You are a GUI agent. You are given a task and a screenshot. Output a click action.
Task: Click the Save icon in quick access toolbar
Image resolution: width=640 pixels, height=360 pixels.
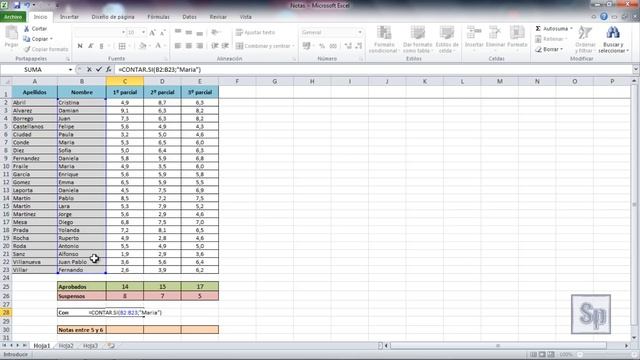pyautogui.click(x=17, y=5)
